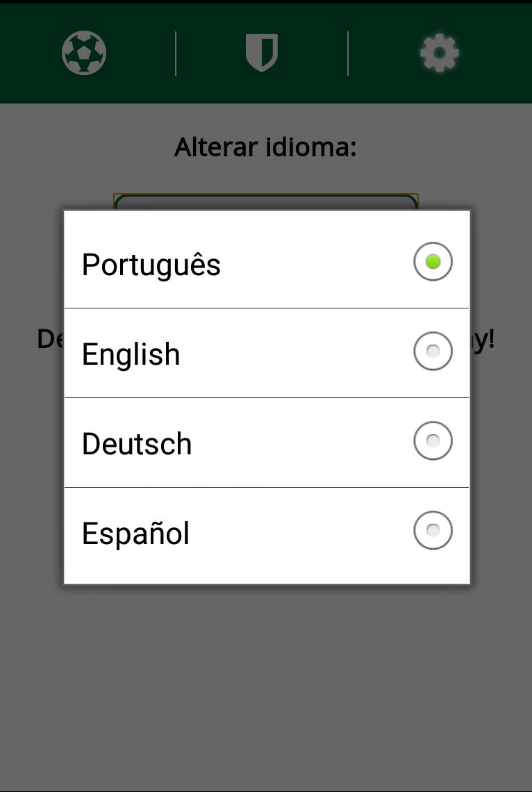Click the English language label text
This screenshot has width=532, height=792.
(131, 354)
